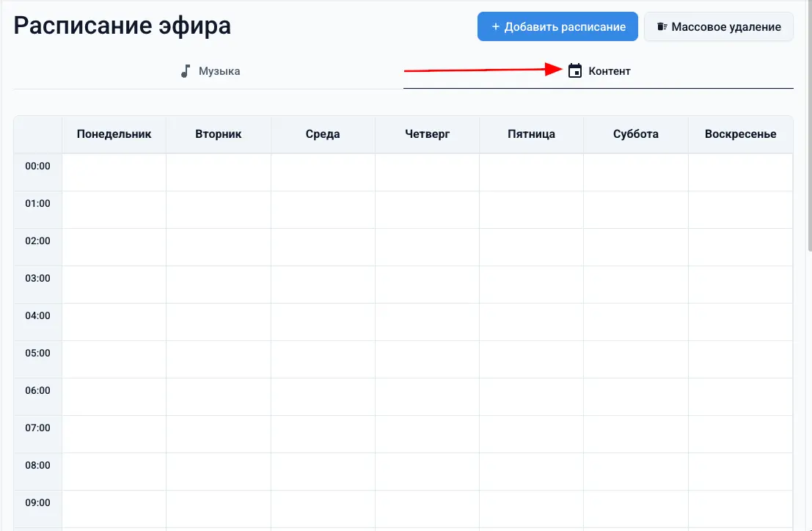This screenshot has width=812, height=531.
Task: Switch to the Музыка tab
Action: click(211, 70)
